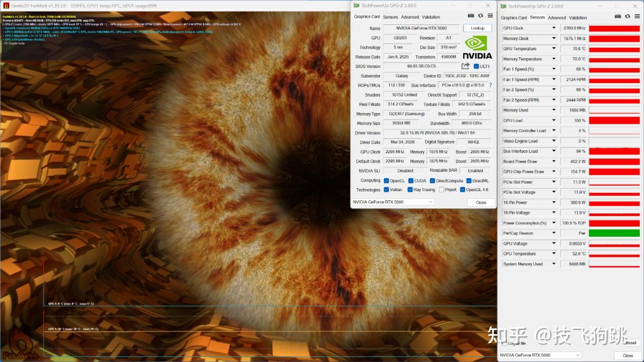Open GPU selector combo in the Graphics Card window
The image size is (644, 362).
pos(393,202)
